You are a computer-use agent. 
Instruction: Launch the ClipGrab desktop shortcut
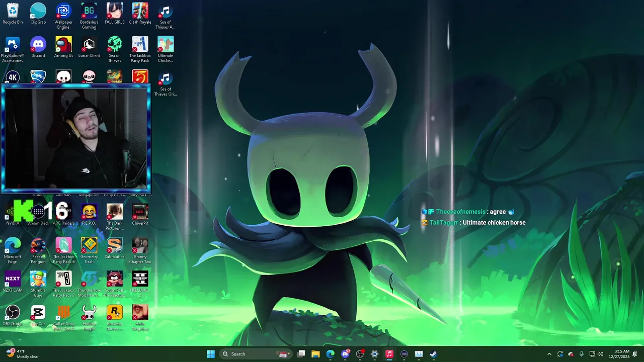(x=38, y=14)
